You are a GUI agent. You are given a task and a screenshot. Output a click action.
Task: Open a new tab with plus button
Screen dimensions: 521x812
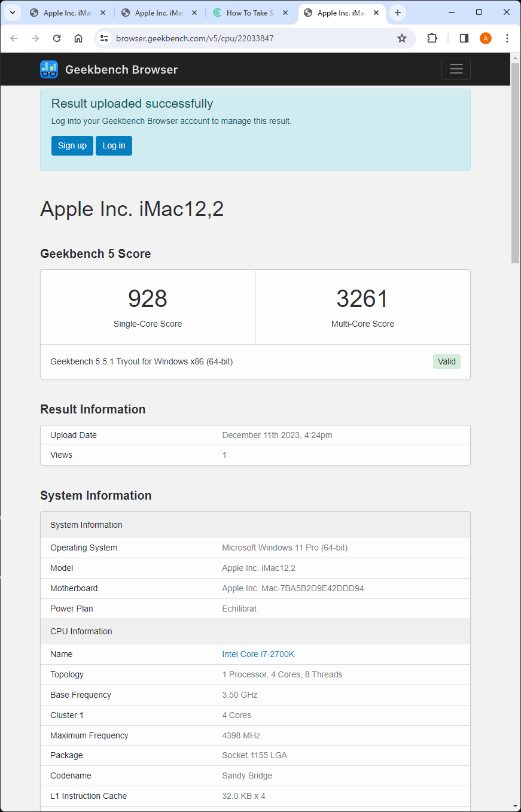coord(398,13)
